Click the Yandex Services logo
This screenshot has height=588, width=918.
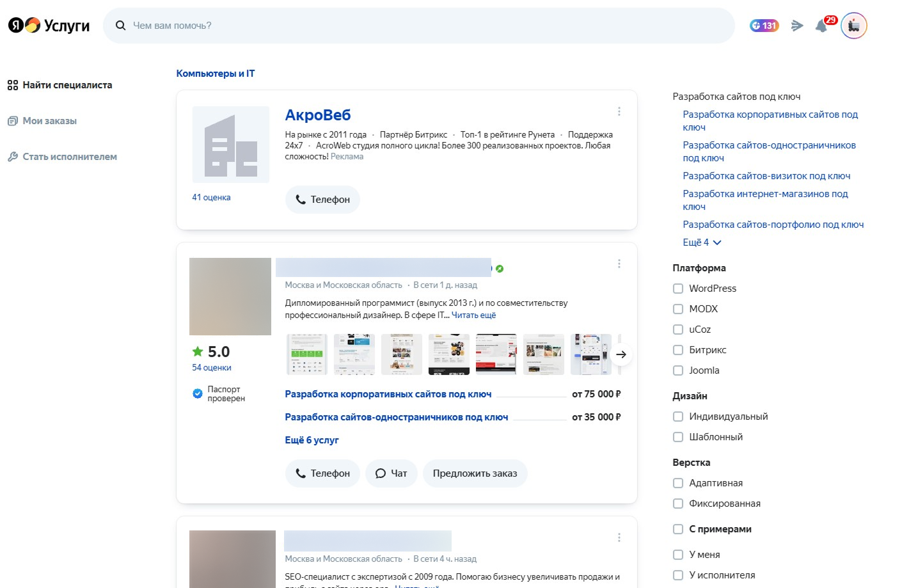point(49,26)
